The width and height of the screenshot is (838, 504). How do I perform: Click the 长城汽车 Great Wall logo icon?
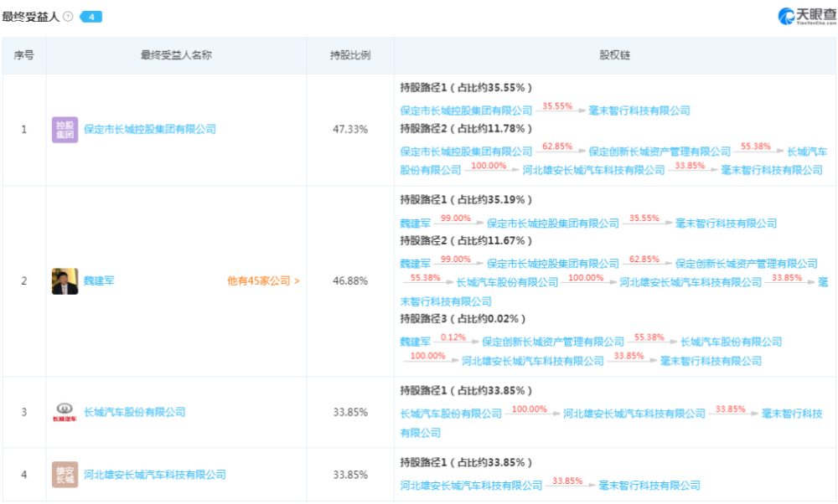65,412
